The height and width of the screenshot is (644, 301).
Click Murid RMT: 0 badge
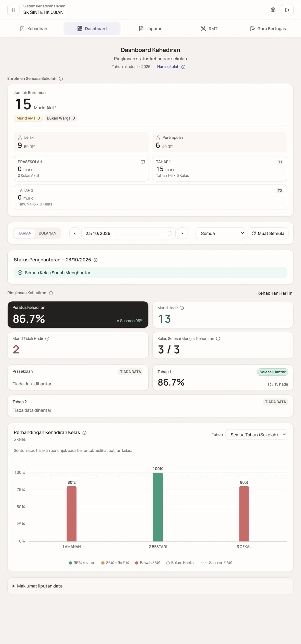pos(28,118)
